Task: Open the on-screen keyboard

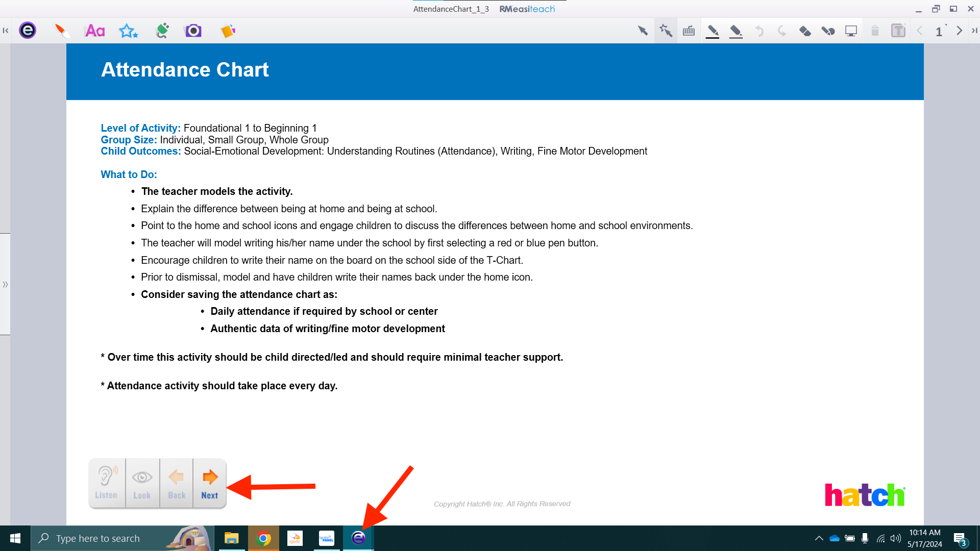Action: pos(689,31)
